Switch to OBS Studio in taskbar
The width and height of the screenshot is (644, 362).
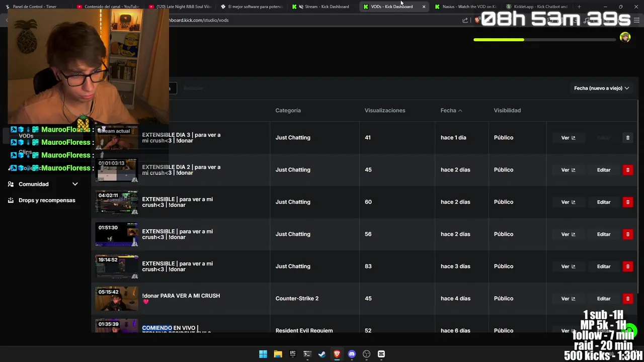[x=366, y=354]
